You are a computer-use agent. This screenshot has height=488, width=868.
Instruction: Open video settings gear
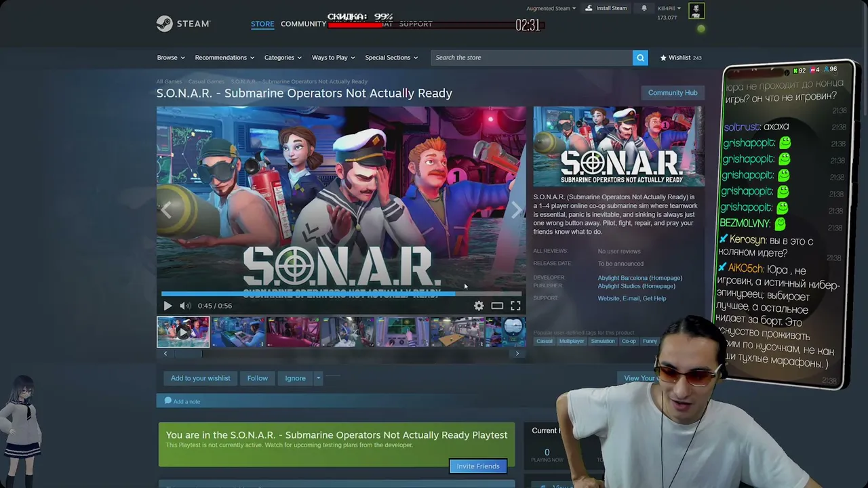click(479, 306)
